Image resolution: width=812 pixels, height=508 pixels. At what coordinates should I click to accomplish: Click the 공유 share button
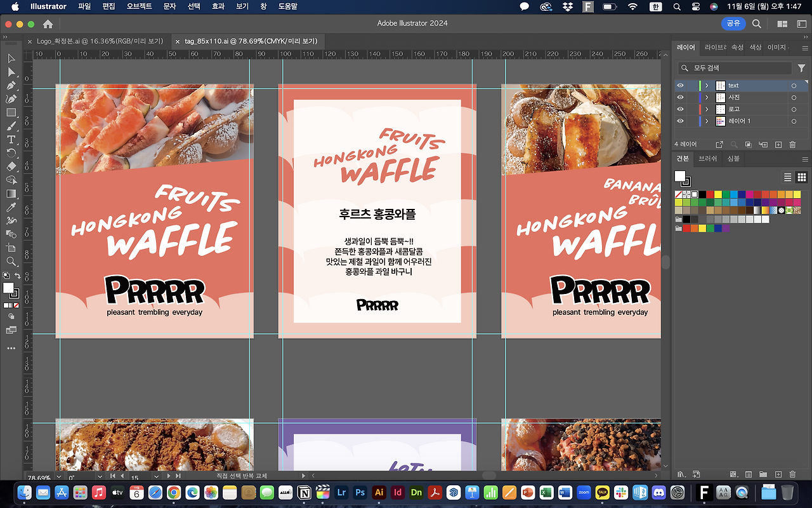point(733,23)
